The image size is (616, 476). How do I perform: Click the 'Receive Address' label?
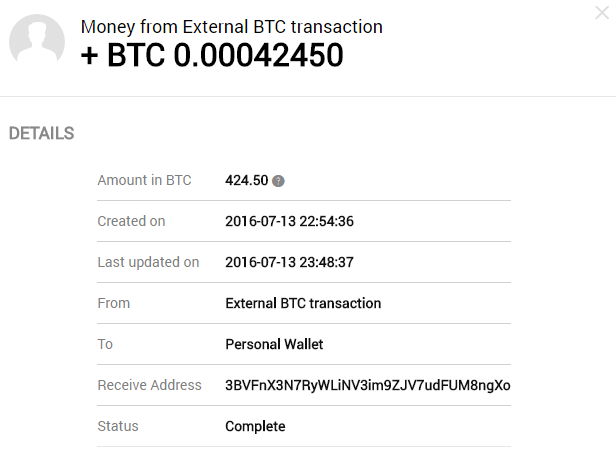(149, 385)
